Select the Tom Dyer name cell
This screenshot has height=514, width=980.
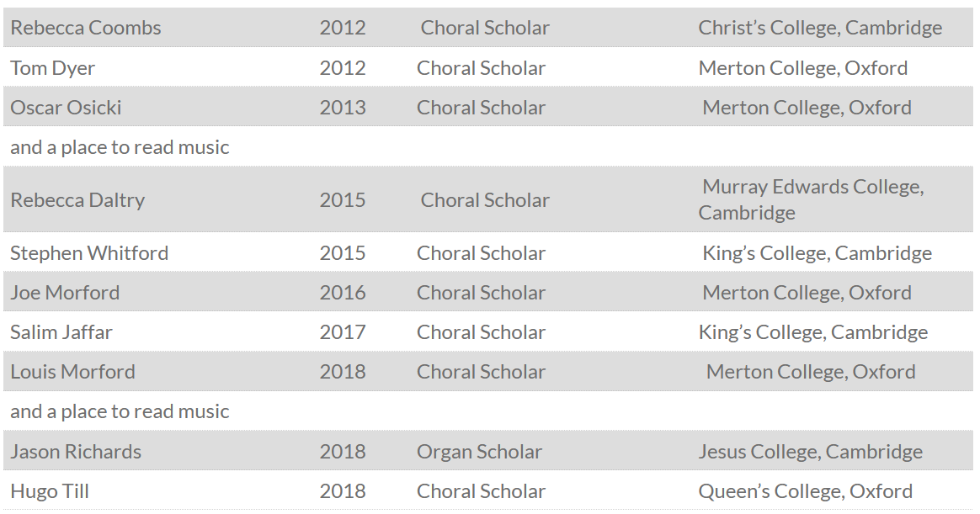[52, 68]
